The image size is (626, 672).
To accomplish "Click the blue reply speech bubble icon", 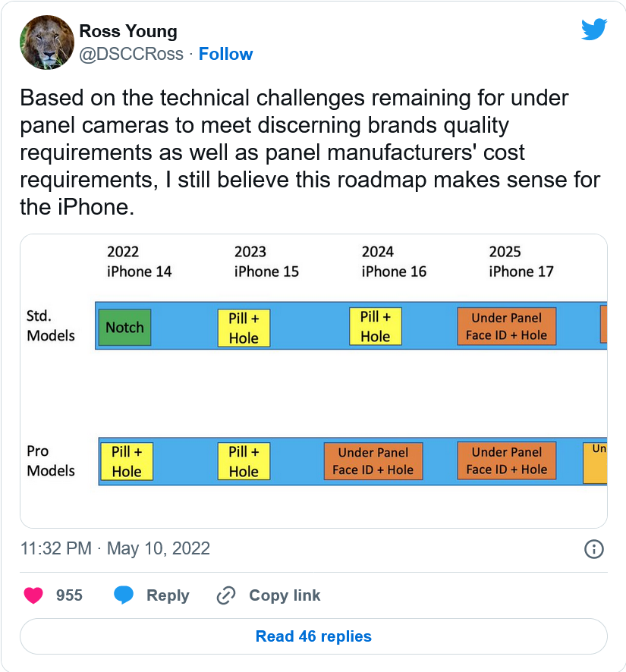I will [x=124, y=595].
